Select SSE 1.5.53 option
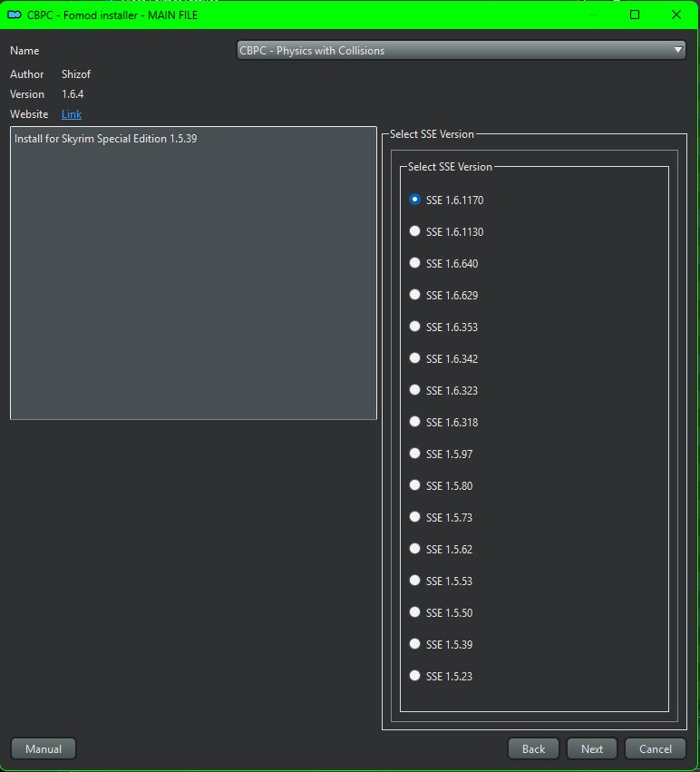The width and height of the screenshot is (700, 772). click(414, 581)
